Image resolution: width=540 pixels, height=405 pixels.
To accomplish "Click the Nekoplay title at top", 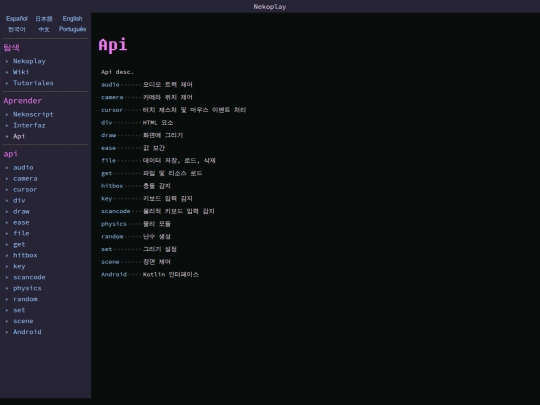I will (270, 7).
